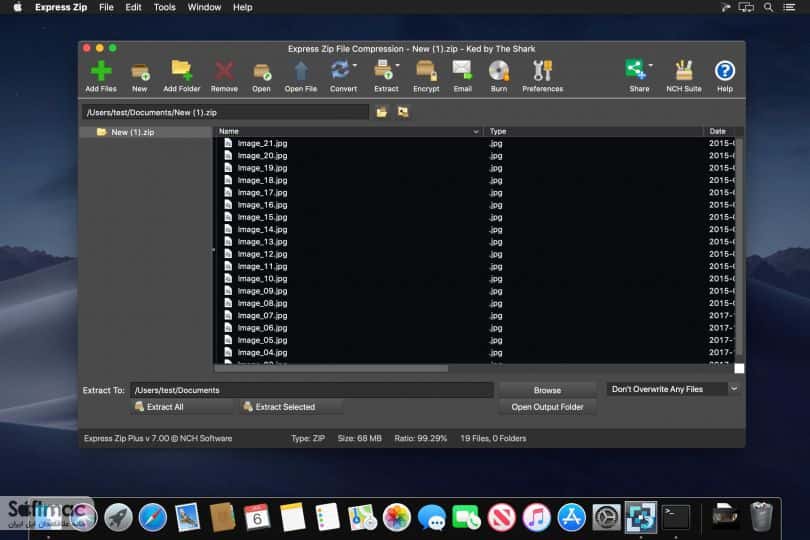Click the Encrypt toolbar icon
This screenshot has width=810, height=540.
[x=426, y=75]
